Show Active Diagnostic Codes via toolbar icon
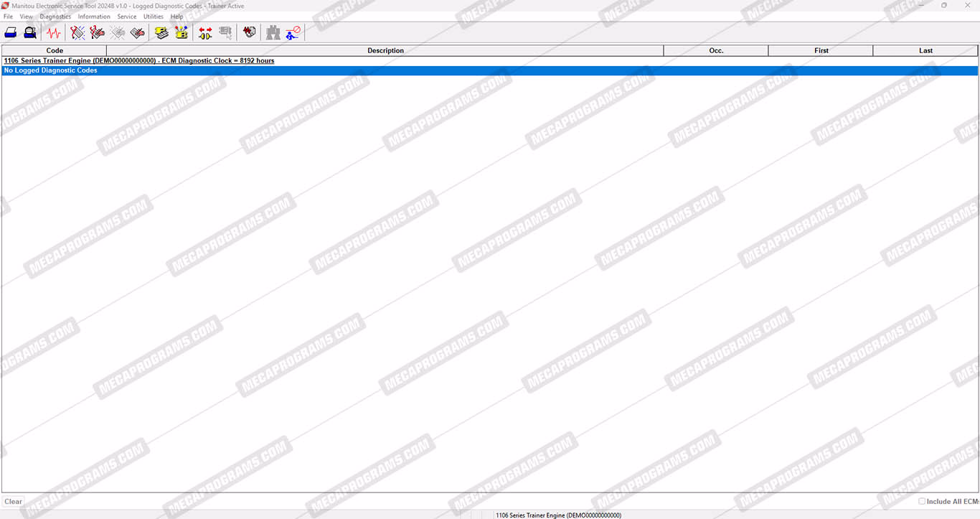This screenshot has width=980, height=519. 77,32
